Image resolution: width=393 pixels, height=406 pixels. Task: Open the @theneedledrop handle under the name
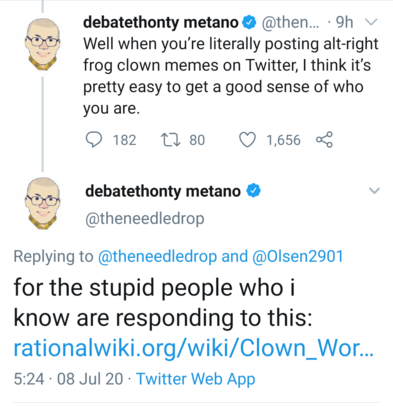(x=145, y=219)
